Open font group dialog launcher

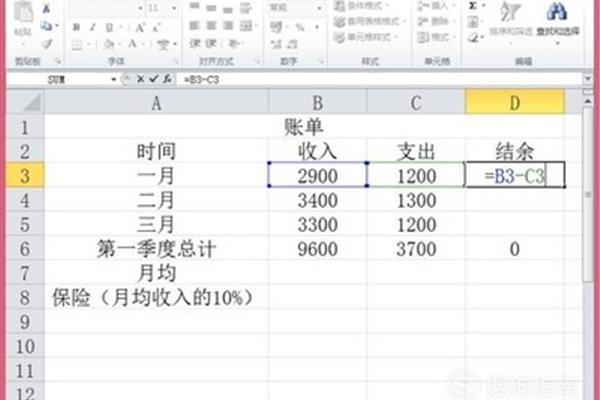(176, 61)
